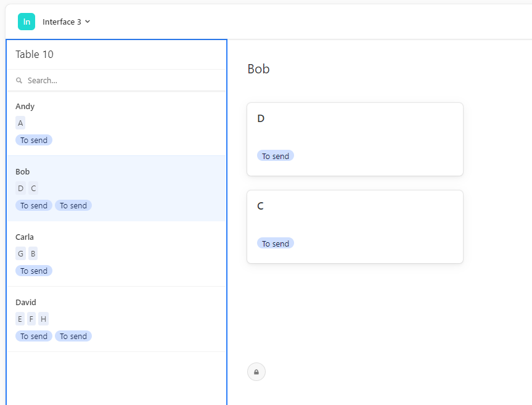
Task: Click the Table 10 list title
Action: click(35, 54)
